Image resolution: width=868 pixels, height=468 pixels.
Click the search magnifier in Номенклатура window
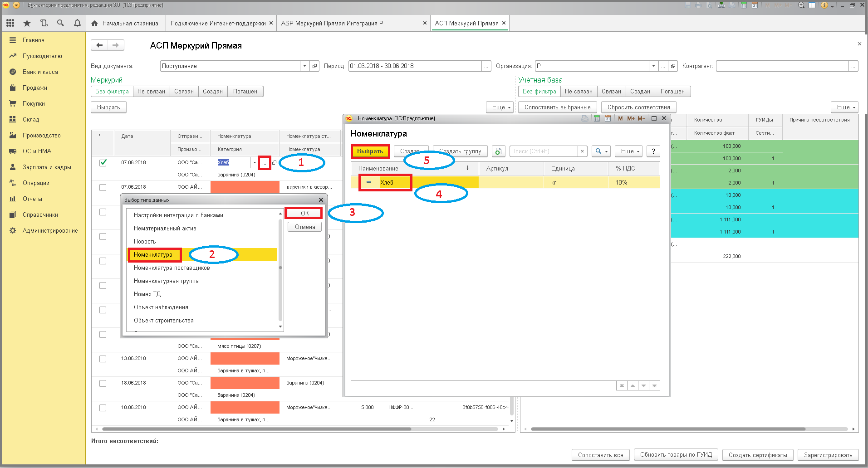click(601, 151)
